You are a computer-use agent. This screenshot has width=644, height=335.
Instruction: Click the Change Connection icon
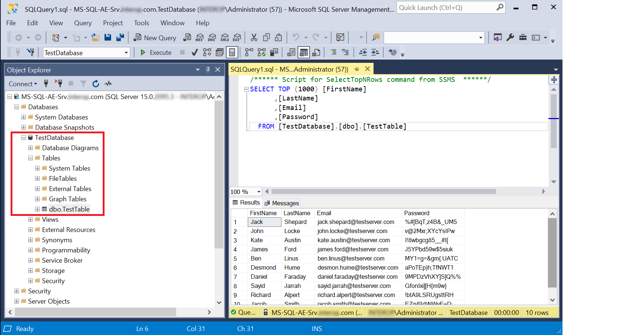(31, 52)
